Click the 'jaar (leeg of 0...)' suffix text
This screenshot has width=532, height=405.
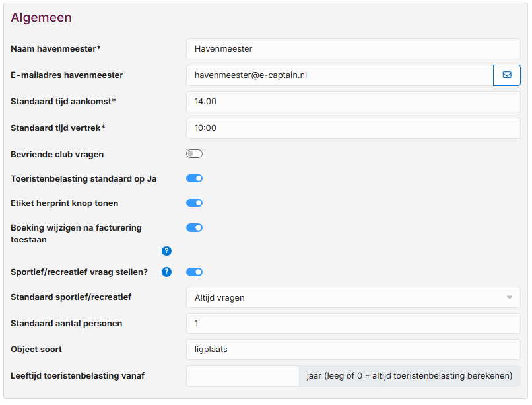click(x=409, y=376)
